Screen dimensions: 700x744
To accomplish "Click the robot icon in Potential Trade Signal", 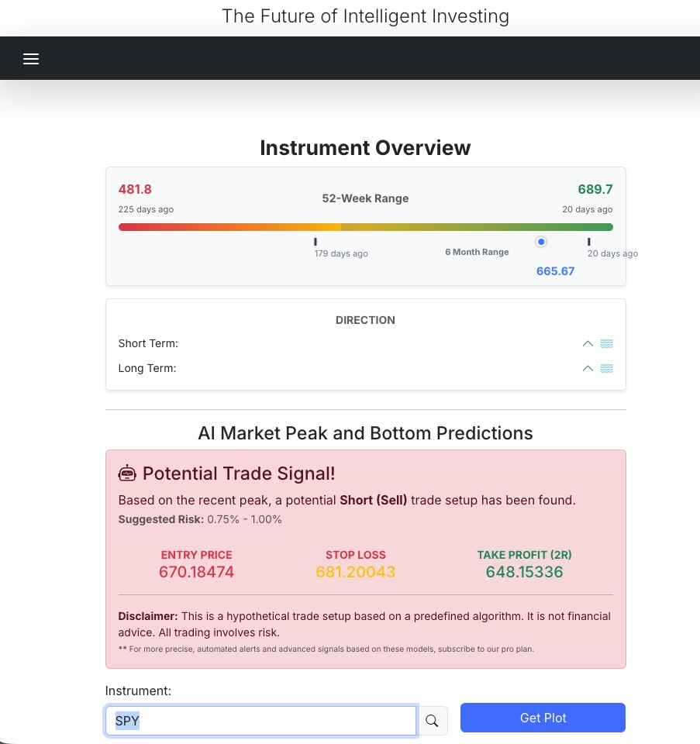I will coord(127,473).
